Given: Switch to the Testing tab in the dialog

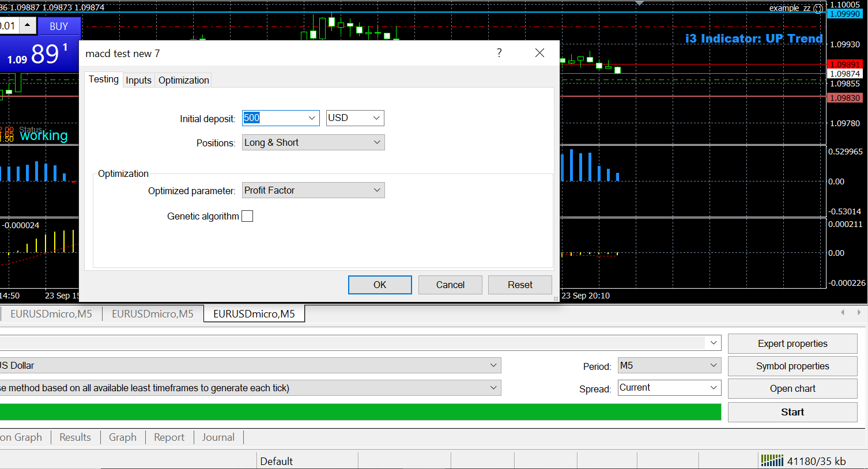Looking at the screenshot, I should (x=104, y=80).
